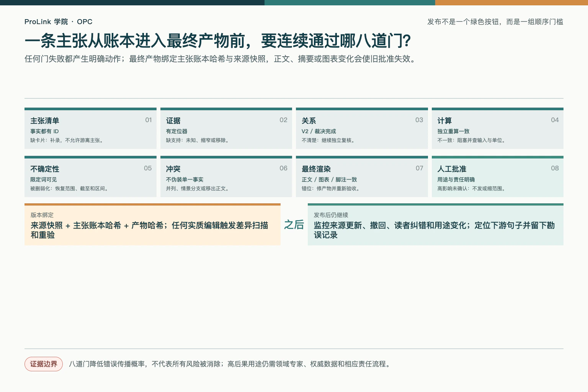Click the ProLink 学院 · OPC header label
Screen dimensions: 588x392
click(x=58, y=22)
